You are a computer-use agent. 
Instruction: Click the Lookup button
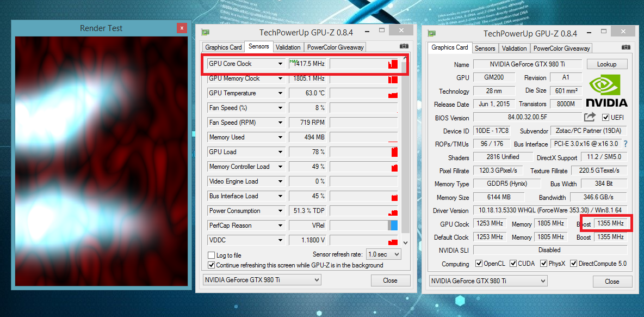pos(607,64)
